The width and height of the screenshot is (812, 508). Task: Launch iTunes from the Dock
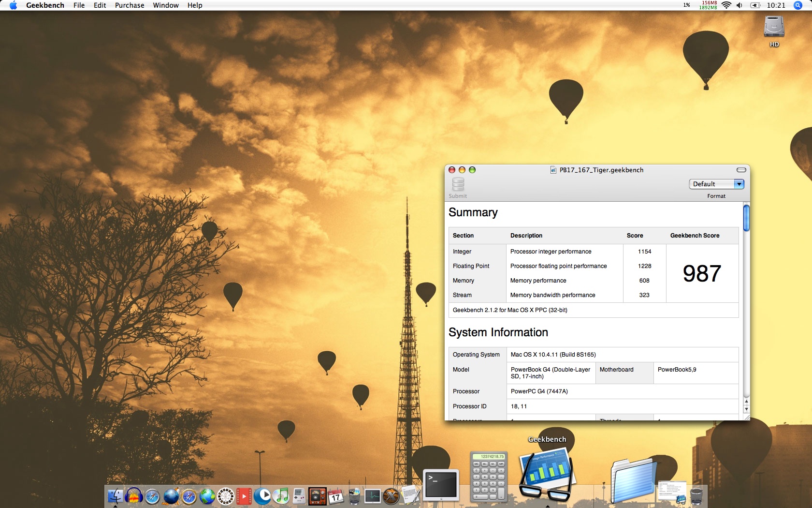pos(281,496)
